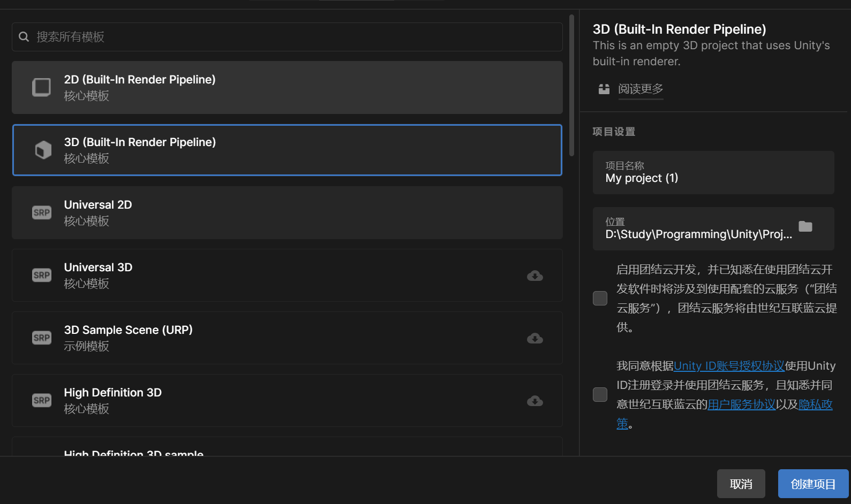Click the 3D (Built-In Render Pipeline) details title
The image size is (851, 504).
(680, 29)
